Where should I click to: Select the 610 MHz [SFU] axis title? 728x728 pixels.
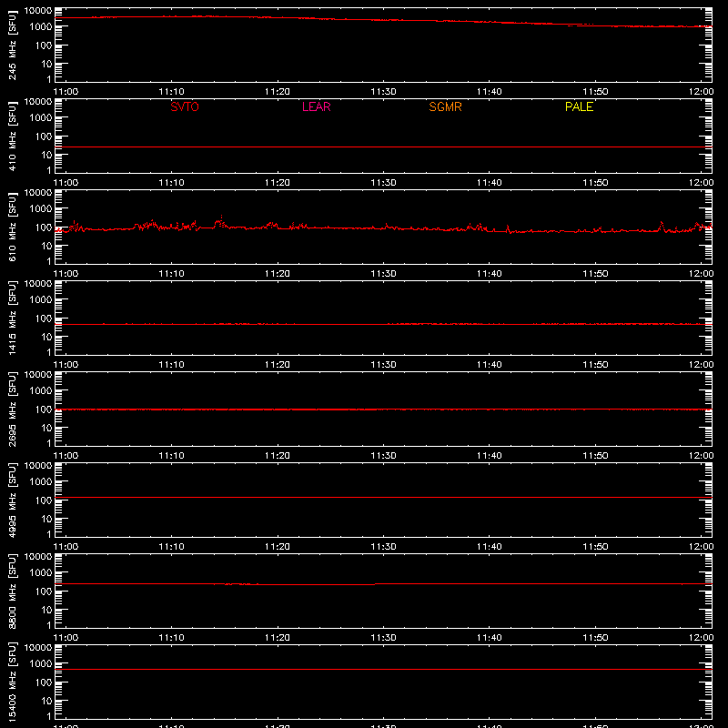pos(12,227)
